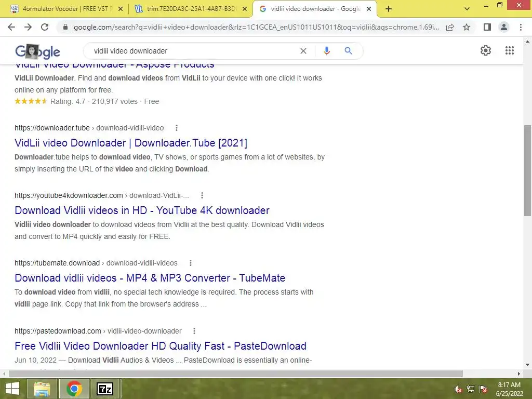532x399 pixels.
Task: Share this page via the share icon
Action: [450, 27]
